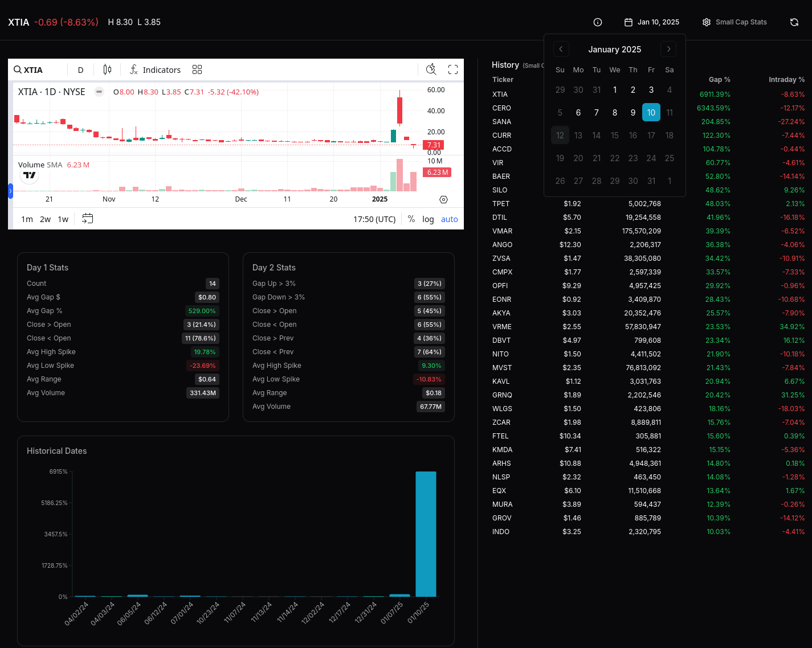Go to next month in calendar
The image size is (812, 648).
(x=668, y=49)
